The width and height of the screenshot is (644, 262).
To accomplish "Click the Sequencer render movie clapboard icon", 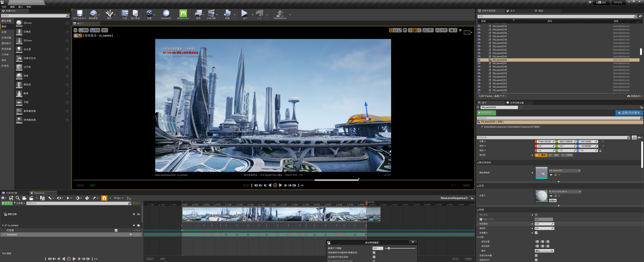I will [x=31, y=198].
